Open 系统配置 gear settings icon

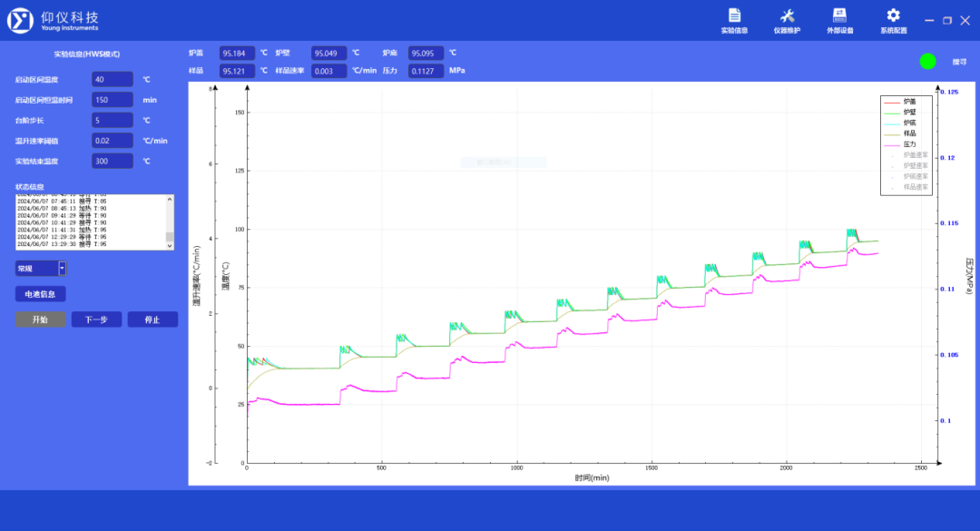click(893, 15)
